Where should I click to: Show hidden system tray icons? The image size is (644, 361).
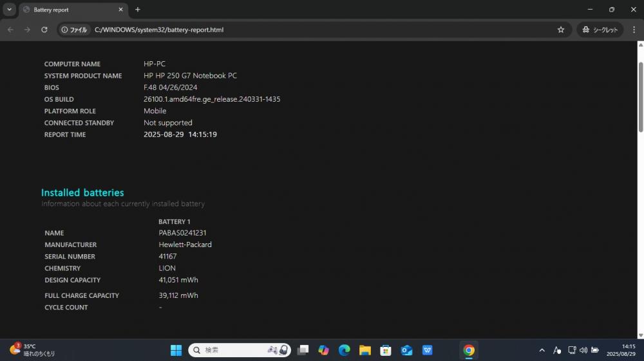[x=542, y=350]
